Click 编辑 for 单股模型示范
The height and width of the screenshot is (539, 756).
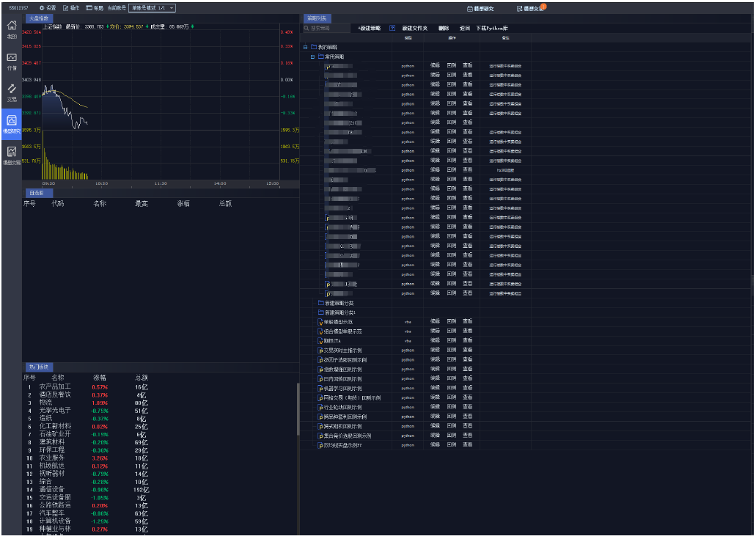point(435,322)
